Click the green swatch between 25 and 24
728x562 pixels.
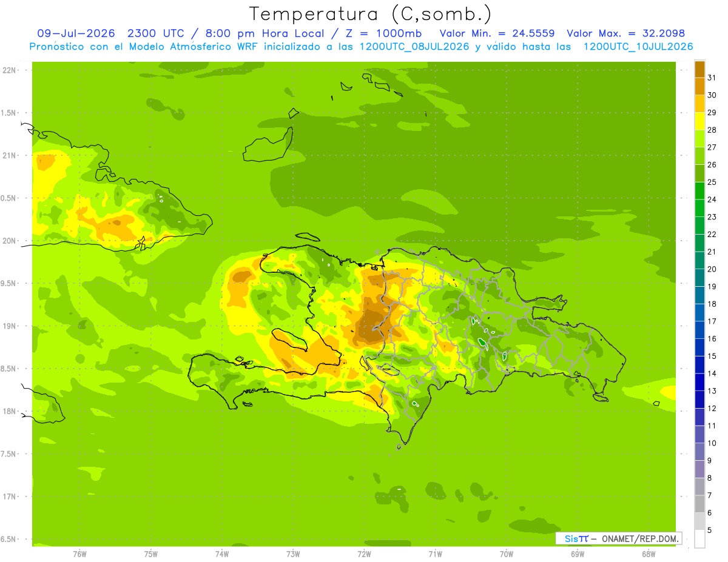[699, 191]
